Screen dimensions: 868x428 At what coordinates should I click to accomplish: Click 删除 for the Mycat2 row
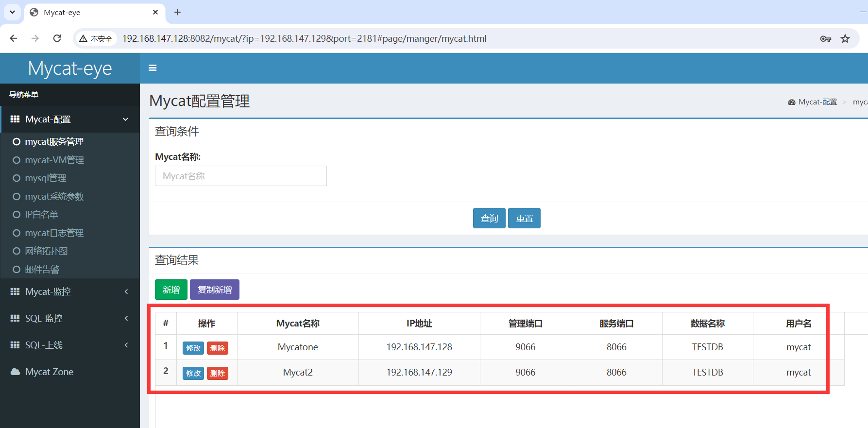[218, 373]
